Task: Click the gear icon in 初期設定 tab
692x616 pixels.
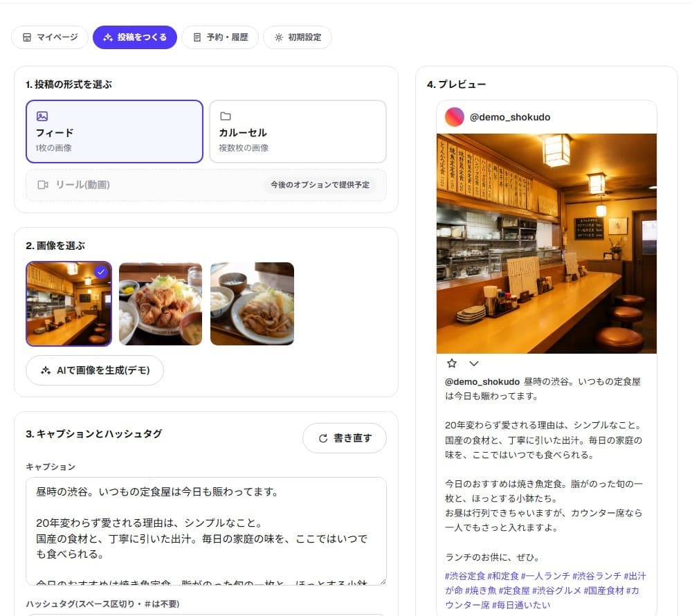Action: click(x=278, y=37)
